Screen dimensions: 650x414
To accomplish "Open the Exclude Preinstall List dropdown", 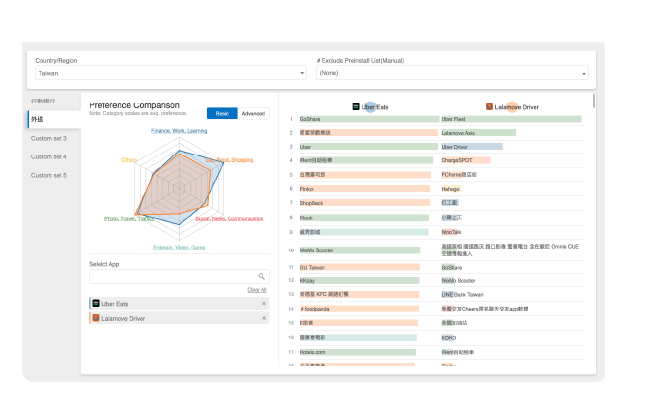I will point(452,73).
